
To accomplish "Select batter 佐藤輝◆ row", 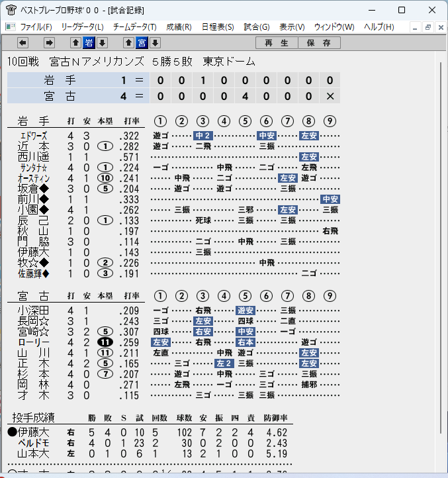I will (x=33, y=273).
